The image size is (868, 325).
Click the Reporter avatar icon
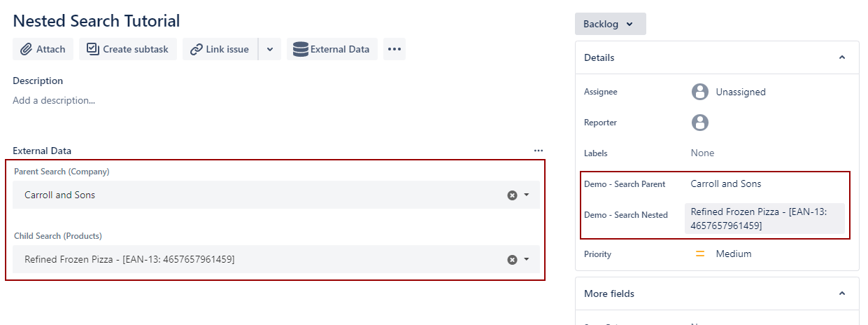(700, 123)
